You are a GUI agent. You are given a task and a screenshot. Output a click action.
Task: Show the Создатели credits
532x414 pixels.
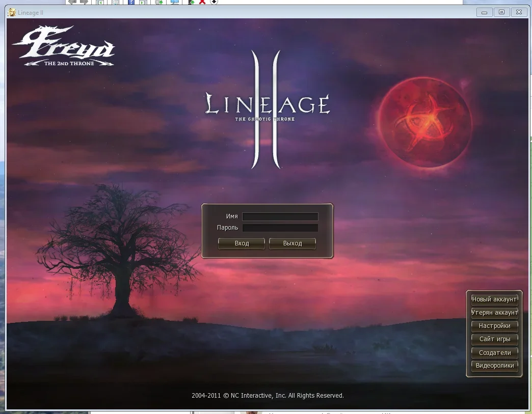point(494,352)
